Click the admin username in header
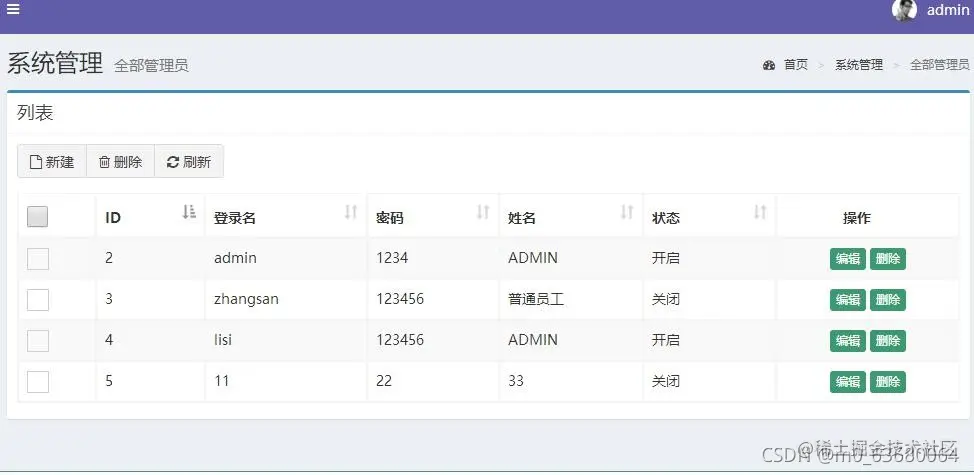The height and width of the screenshot is (475, 974). click(x=948, y=11)
